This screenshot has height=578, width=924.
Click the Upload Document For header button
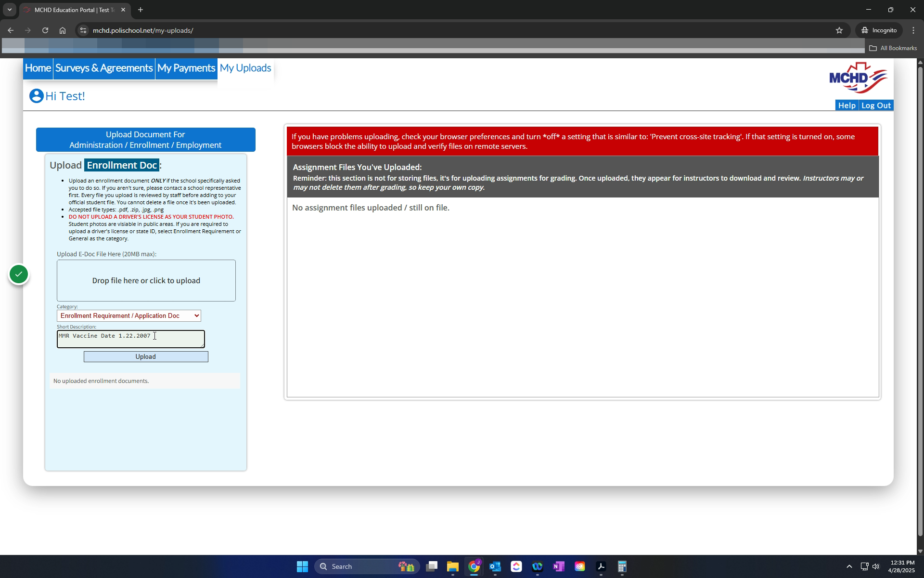click(145, 140)
